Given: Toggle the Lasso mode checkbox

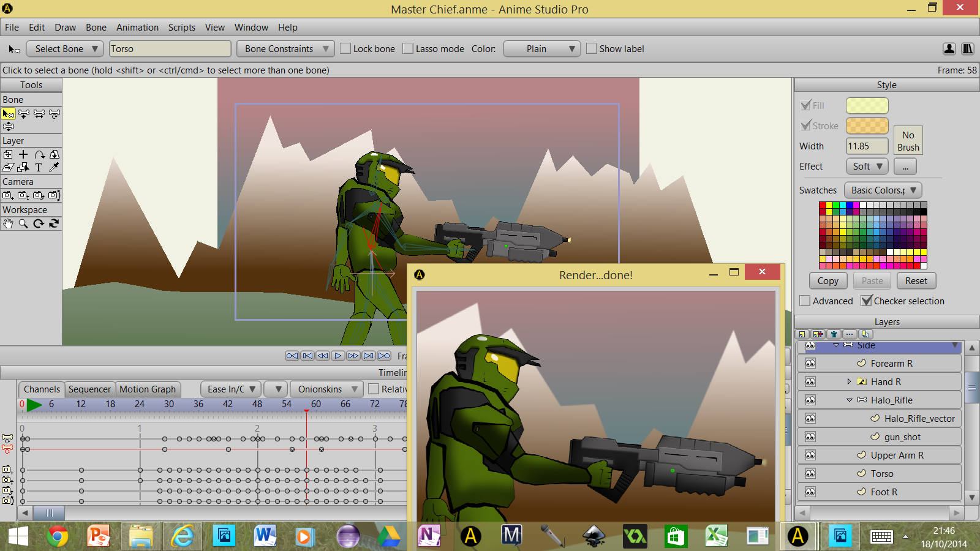Looking at the screenshot, I should (x=408, y=48).
